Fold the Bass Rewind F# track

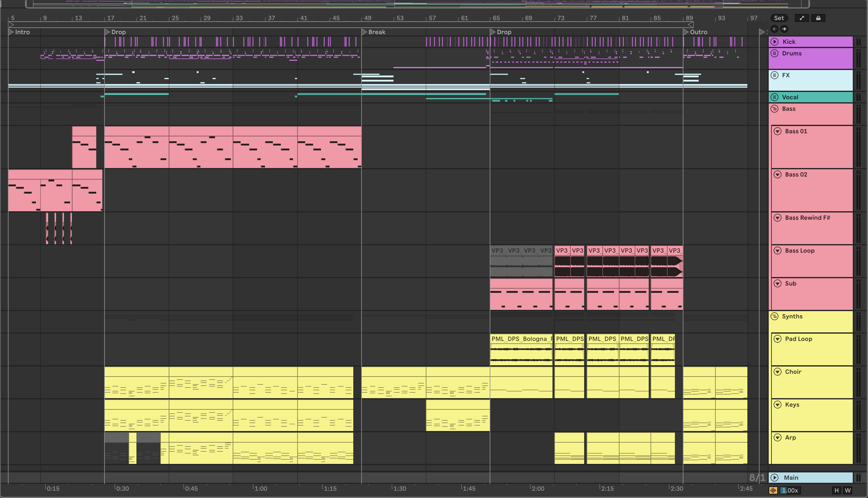click(778, 218)
